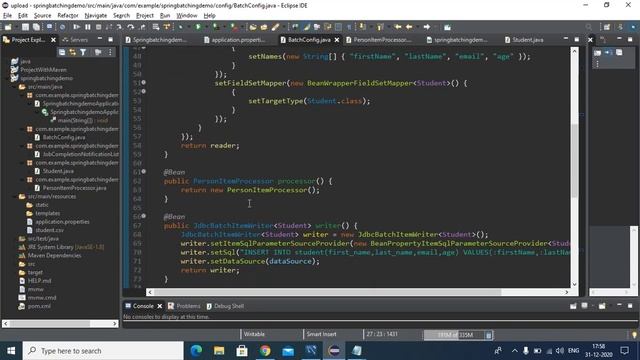Viewport: 640px width, 360px height.
Task: Click the Forward navigation white arrow
Action: click(x=427, y=27)
